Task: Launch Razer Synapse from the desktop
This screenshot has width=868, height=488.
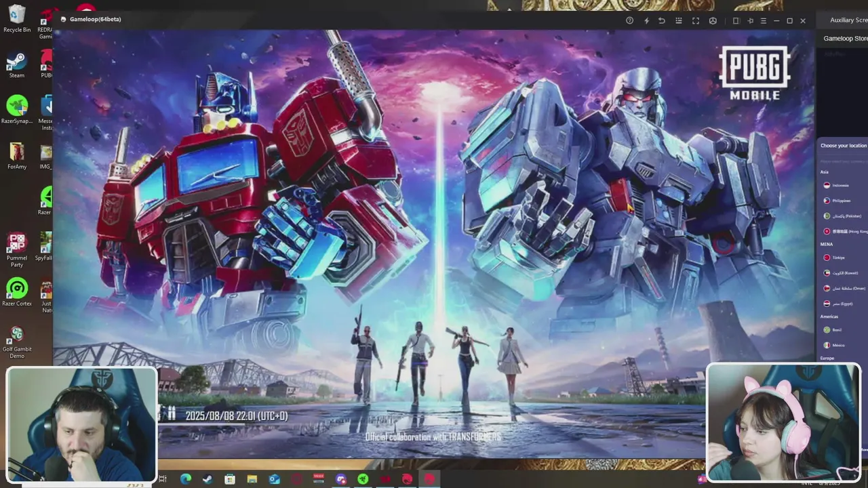Action: (17, 110)
